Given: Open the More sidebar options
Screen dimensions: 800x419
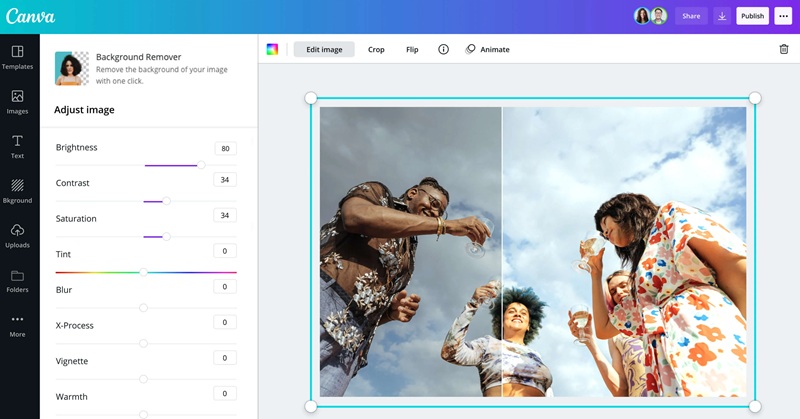Looking at the screenshot, I should [x=17, y=326].
